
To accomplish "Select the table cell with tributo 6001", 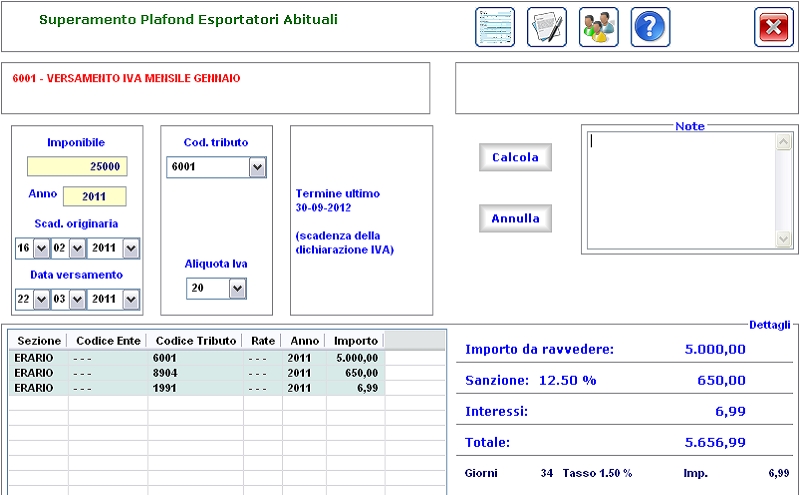I will 196,358.
